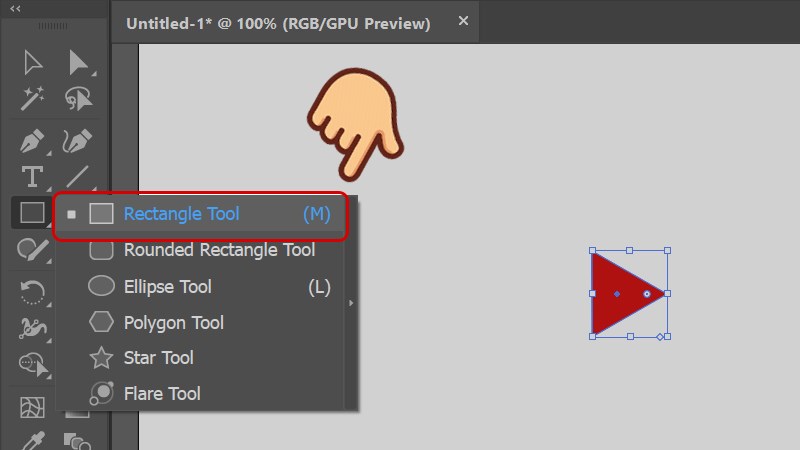The image size is (800, 450).
Task: Select the Curvature tool
Action: tap(78, 140)
